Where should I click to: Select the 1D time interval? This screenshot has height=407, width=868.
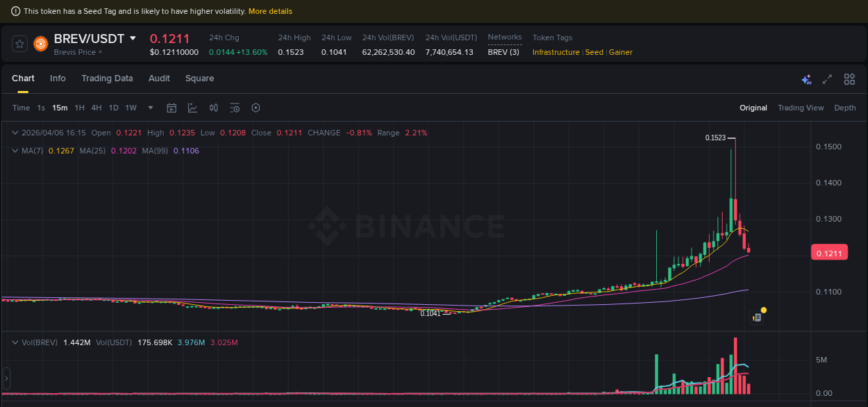point(114,108)
